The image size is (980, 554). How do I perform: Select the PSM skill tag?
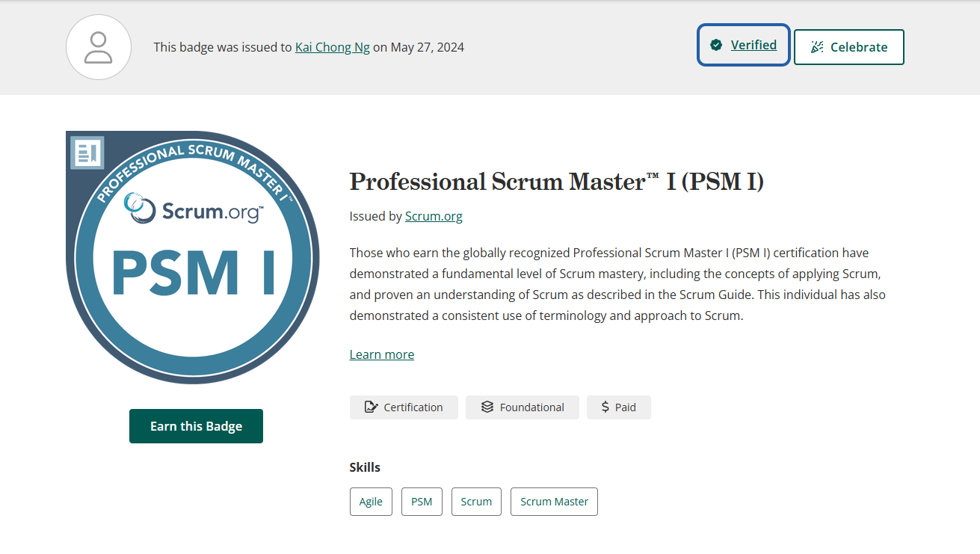coord(422,502)
